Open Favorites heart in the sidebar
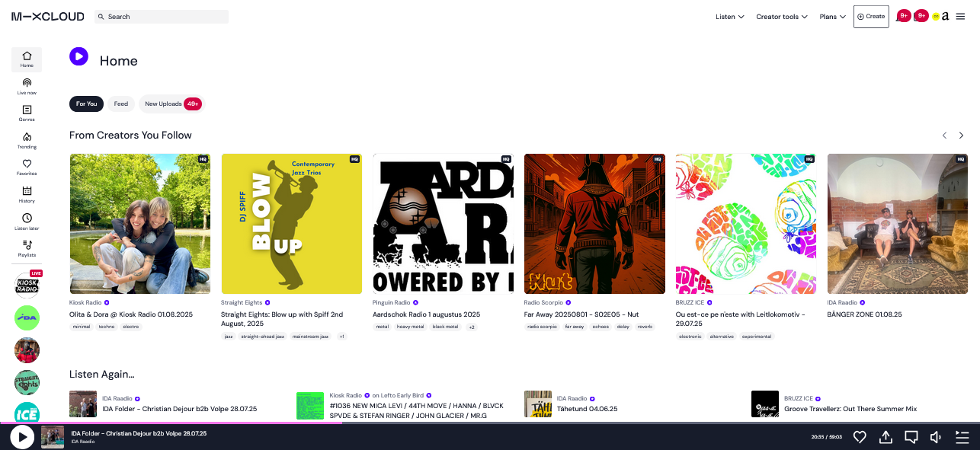Viewport: 980px width, 450px height. tap(27, 168)
